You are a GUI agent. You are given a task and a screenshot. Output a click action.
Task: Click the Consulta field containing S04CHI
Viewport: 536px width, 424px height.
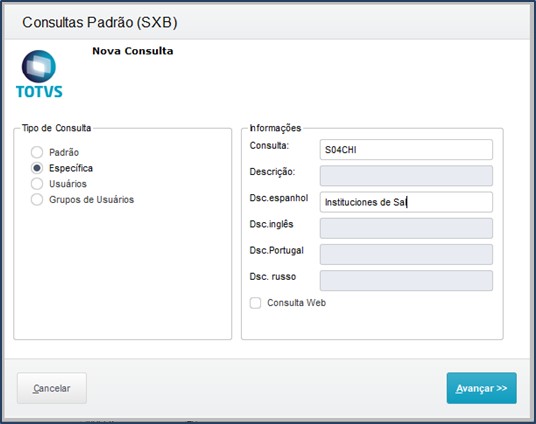coord(406,149)
